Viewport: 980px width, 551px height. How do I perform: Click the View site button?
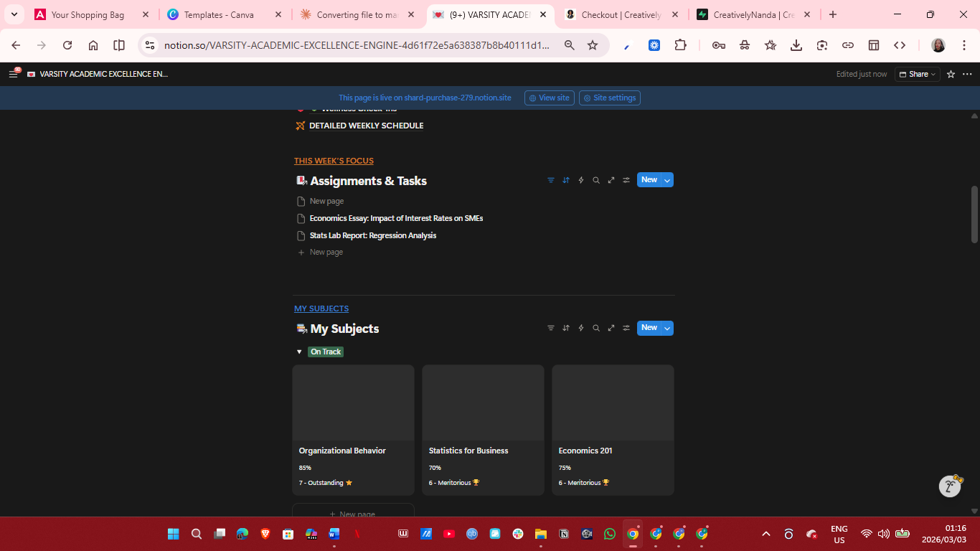coord(549,98)
